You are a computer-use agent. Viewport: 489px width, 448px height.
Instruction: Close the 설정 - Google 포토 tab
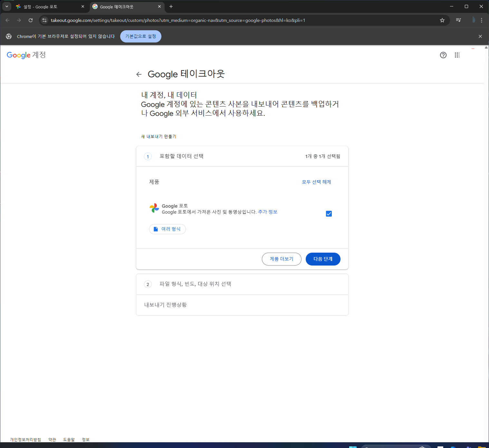tap(83, 6)
